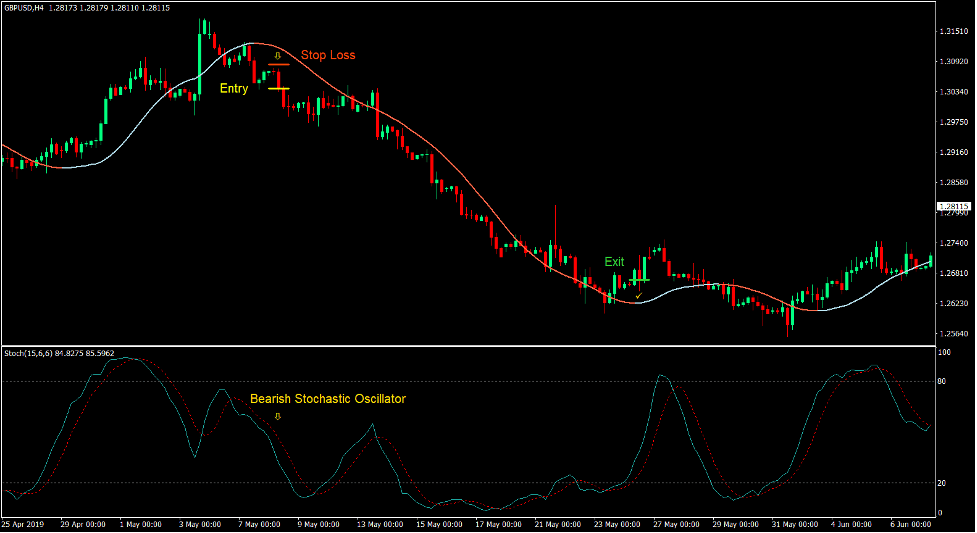977x533 pixels.
Task: Click the 13 May 00:00 date label
Action: pyautogui.click(x=379, y=524)
